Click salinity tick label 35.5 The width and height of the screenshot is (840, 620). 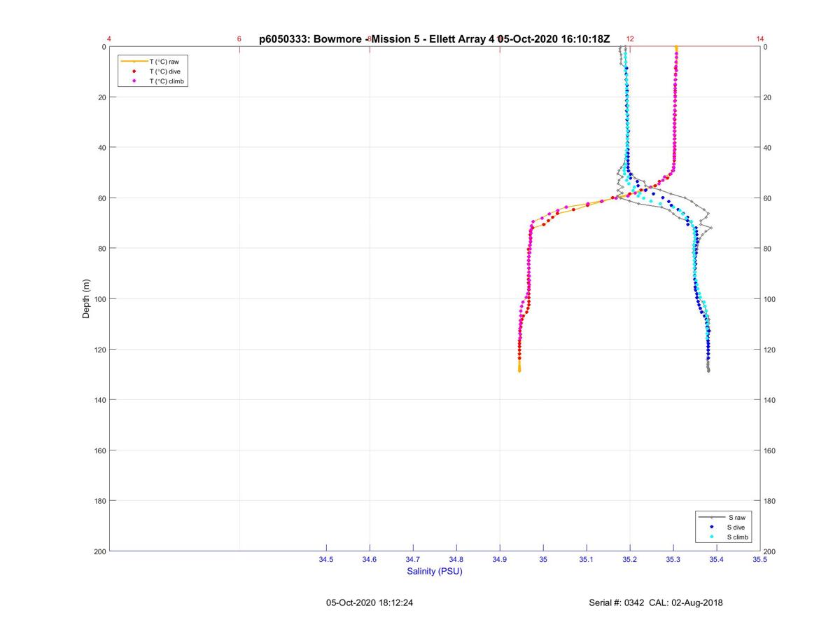click(759, 560)
